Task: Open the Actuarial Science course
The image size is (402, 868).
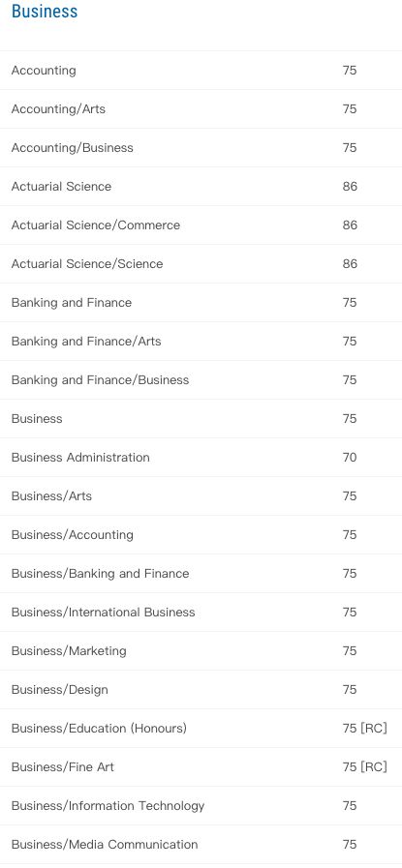Action: tap(201, 187)
